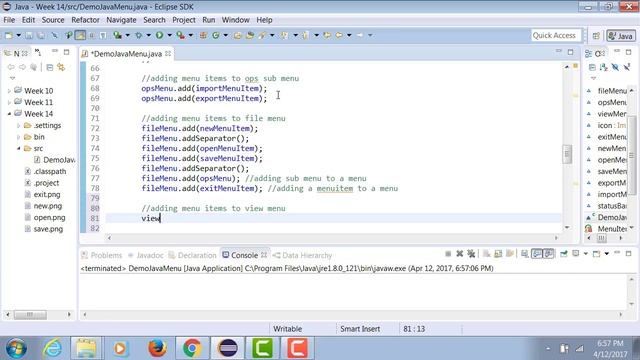The height and width of the screenshot is (360, 640).
Task: Open the Refactor menu
Action: 85,20
